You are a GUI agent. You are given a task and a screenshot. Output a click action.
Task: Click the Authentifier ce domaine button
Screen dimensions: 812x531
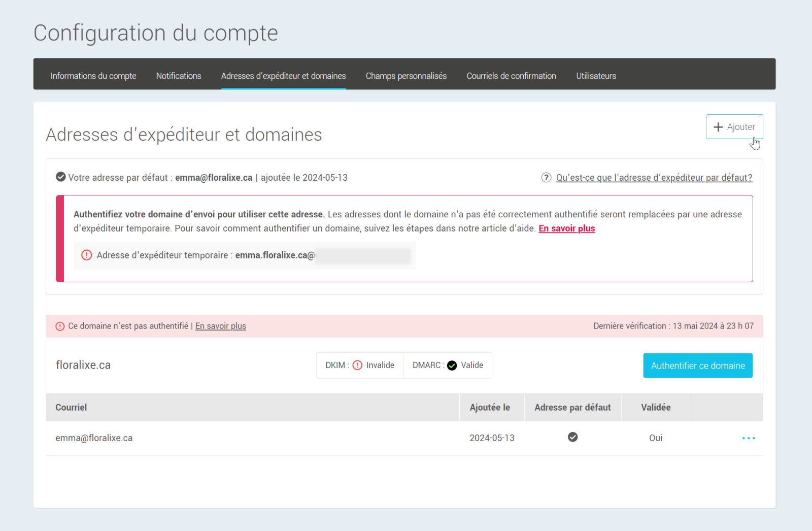(x=697, y=365)
